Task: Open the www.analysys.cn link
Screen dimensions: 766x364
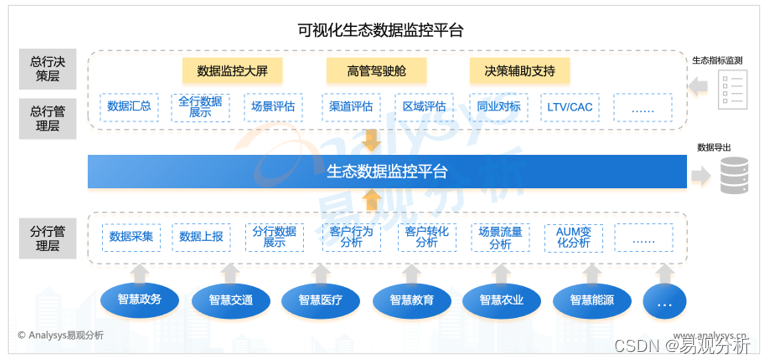Action: [710, 335]
